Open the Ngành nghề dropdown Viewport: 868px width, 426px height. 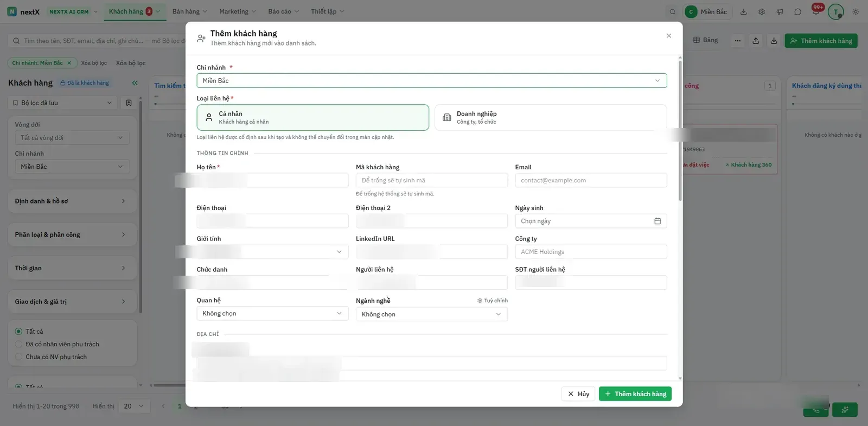click(431, 314)
